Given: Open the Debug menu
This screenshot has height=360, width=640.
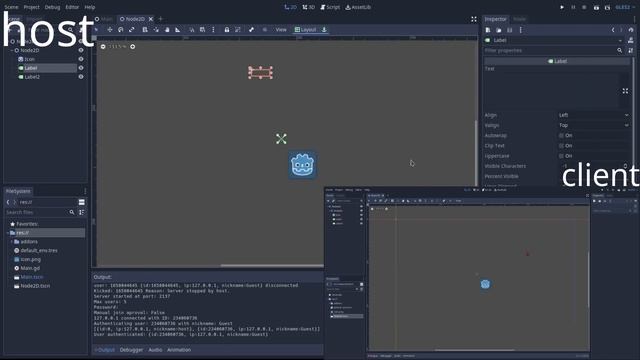Looking at the screenshot, I should 52,7.
